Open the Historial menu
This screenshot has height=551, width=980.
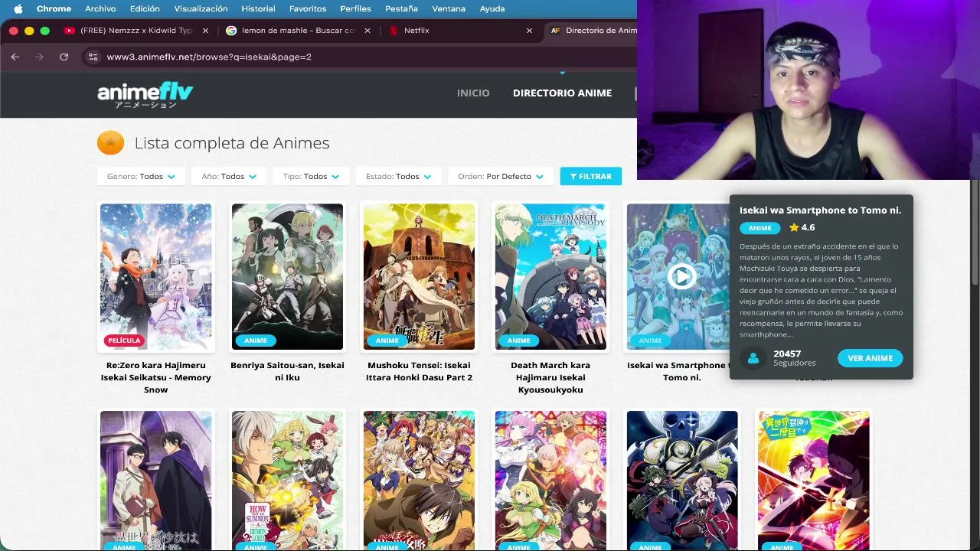(x=258, y=8)
